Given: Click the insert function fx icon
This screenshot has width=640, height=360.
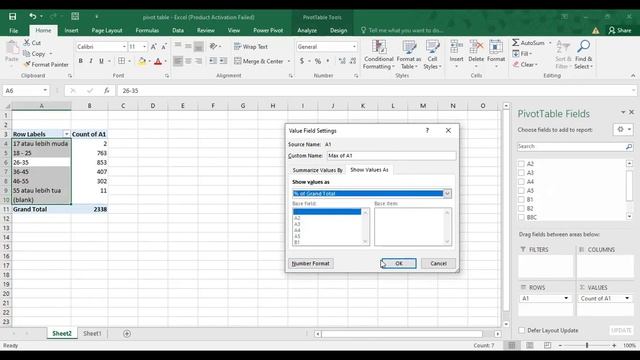Looking at the screenshot, I should (107, 91).
